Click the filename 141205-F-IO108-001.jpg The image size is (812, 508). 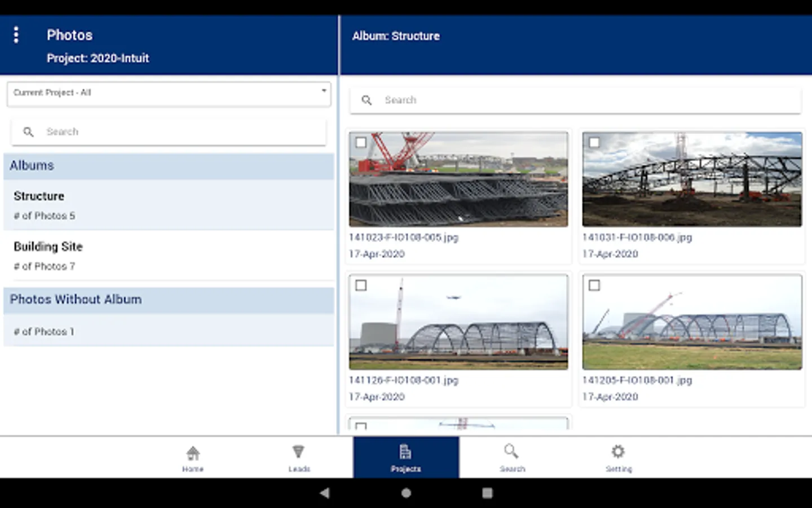click(637, 380)
